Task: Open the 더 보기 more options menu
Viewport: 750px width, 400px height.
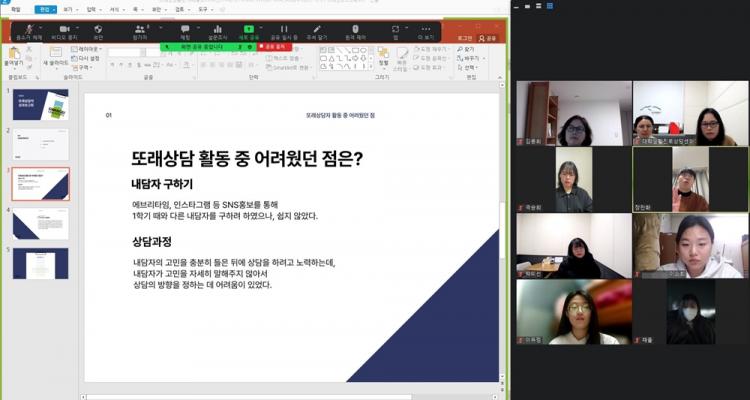Action: pos(427,29)
